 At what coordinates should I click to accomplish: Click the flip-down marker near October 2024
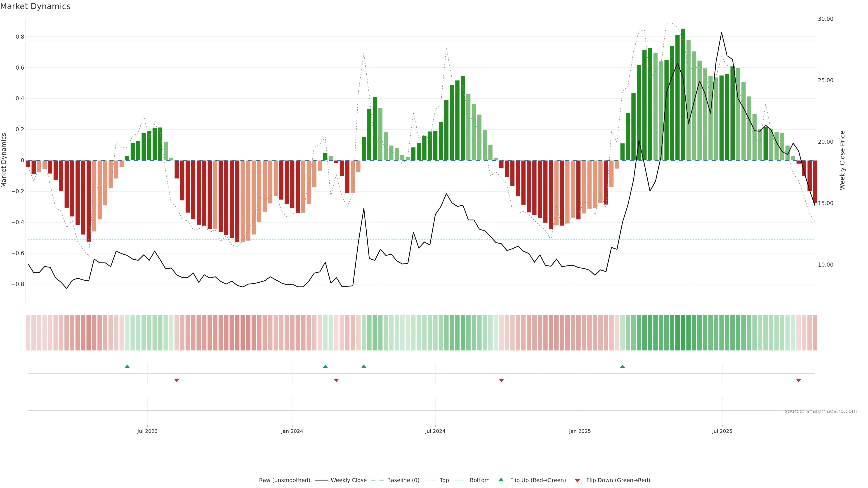[501, 380]
